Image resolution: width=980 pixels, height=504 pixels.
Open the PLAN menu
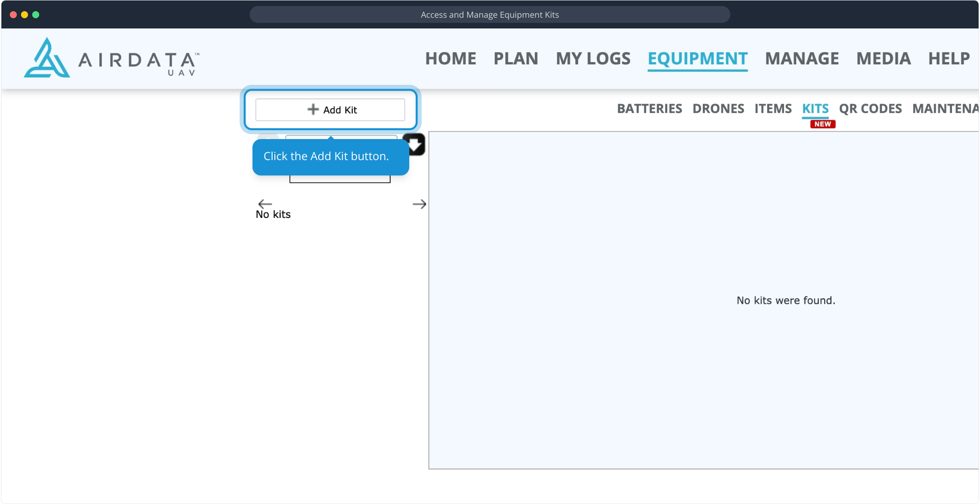click(x=516, y=59)
